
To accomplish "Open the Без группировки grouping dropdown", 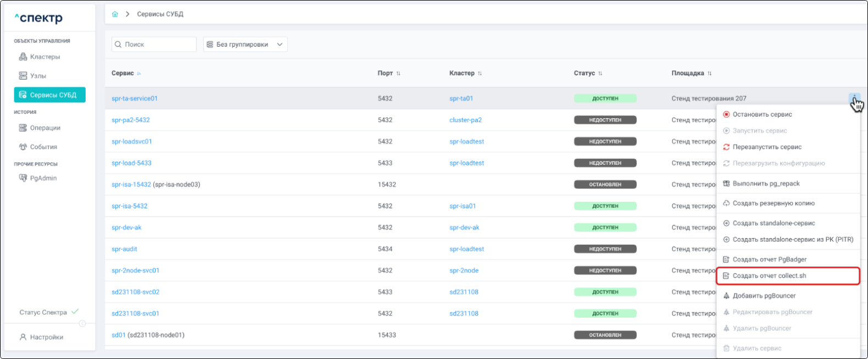I will [x=245, y=45].
